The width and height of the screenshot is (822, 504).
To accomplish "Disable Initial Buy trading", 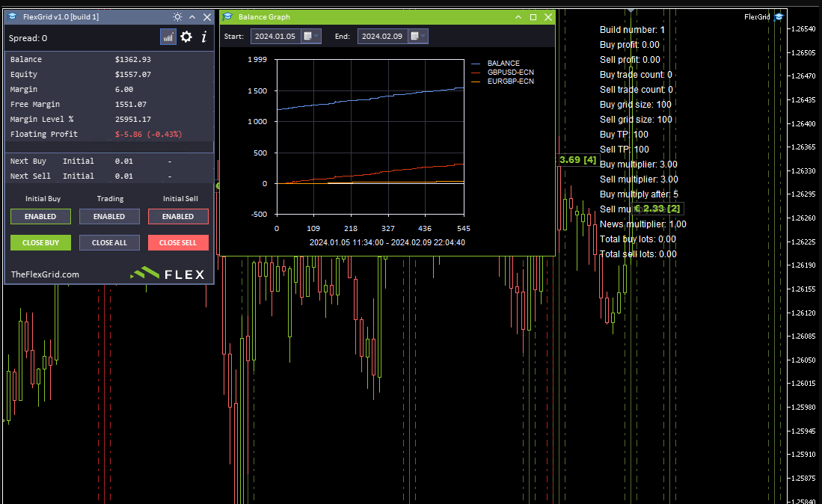I will click(40, 216).
